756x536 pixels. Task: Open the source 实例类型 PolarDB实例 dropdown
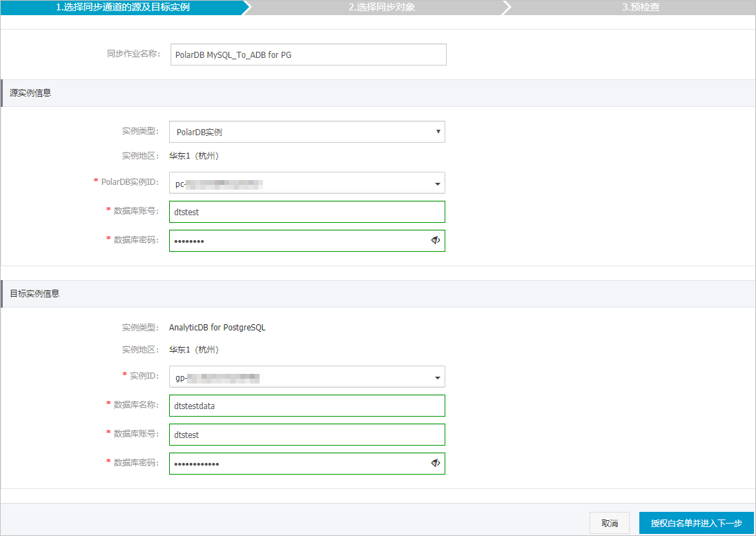tap(307, 132)
